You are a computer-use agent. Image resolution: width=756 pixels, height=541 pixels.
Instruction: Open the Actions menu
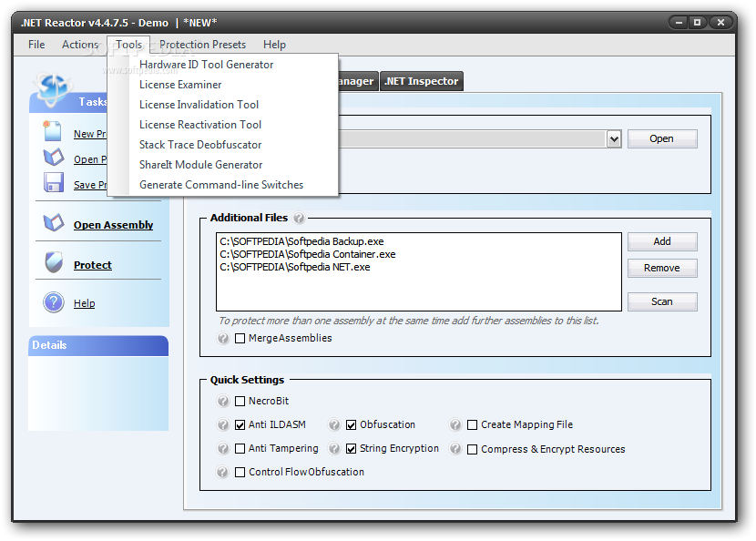click(80, 45)
